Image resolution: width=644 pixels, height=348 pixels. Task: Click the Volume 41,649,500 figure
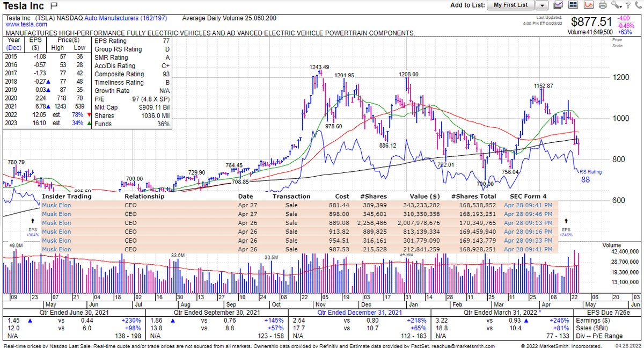click(x=590, y=32)
